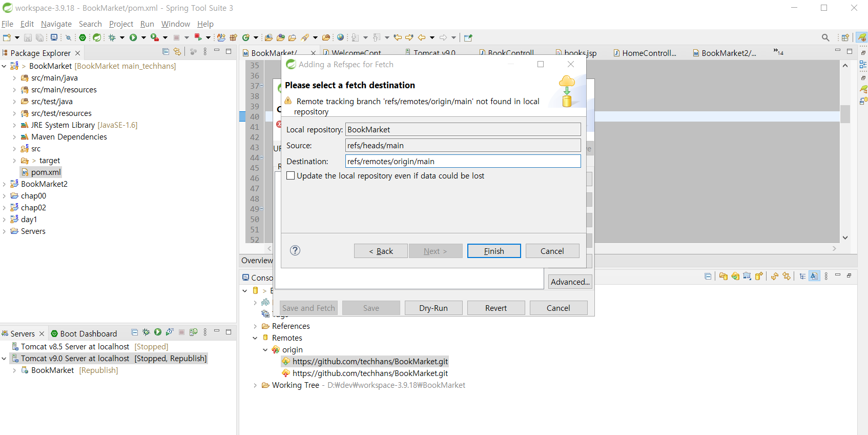Click the Finish button
This screenshot has height=435, width=868.
[494, 251]
